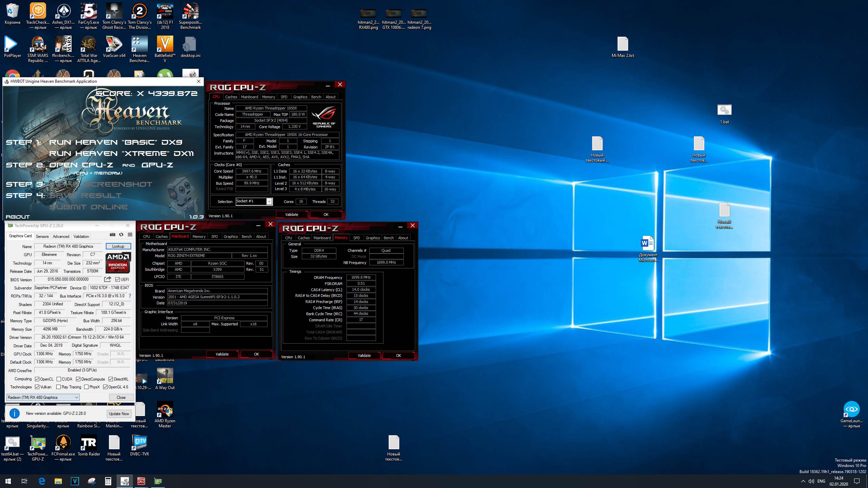Switch to the Advanced tab in GPU-Z
868x488 pixels.
coord(61,236)
